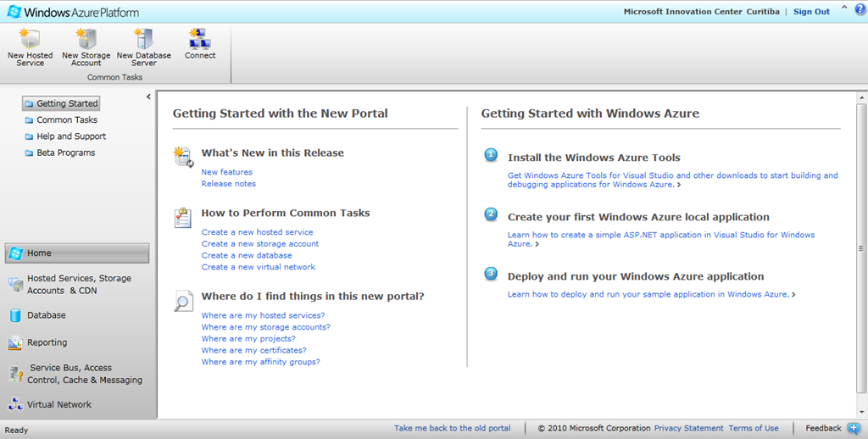Click the magnifier document icon
Viewport: 868px width, 439px height.
(x=183, y=301)
